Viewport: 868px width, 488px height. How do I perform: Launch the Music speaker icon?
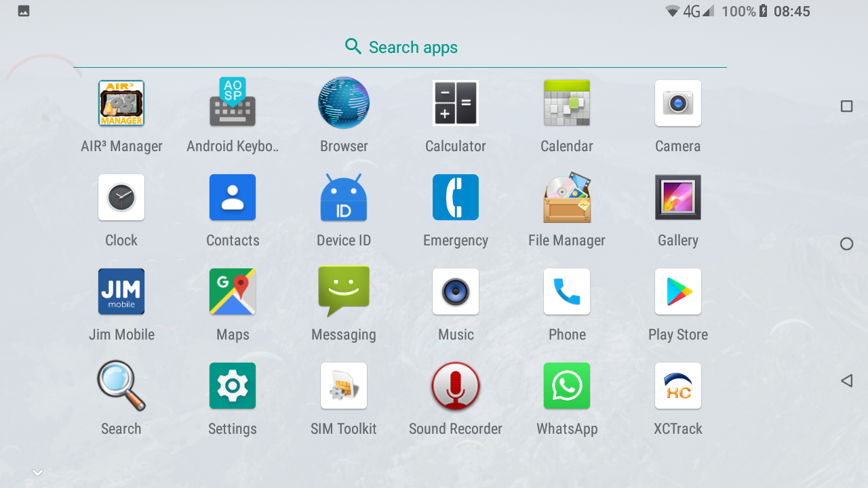point(456,291)
